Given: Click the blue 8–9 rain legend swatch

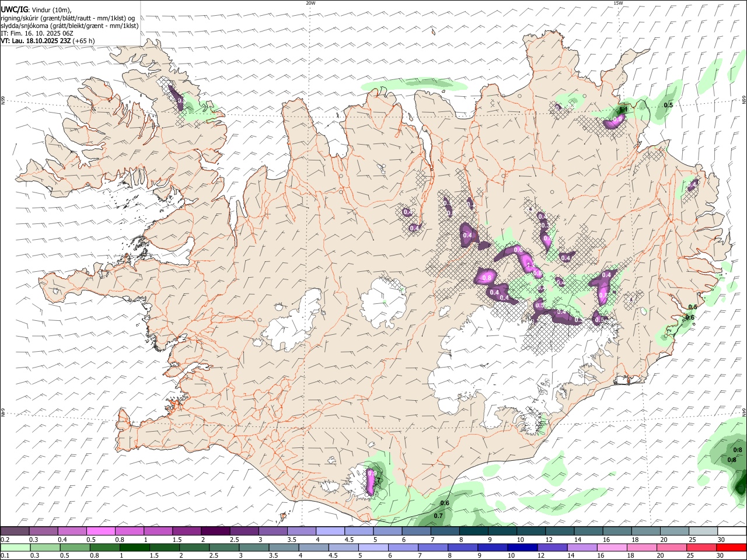Looking at the screenshot, I should click(x=463, y=547).
